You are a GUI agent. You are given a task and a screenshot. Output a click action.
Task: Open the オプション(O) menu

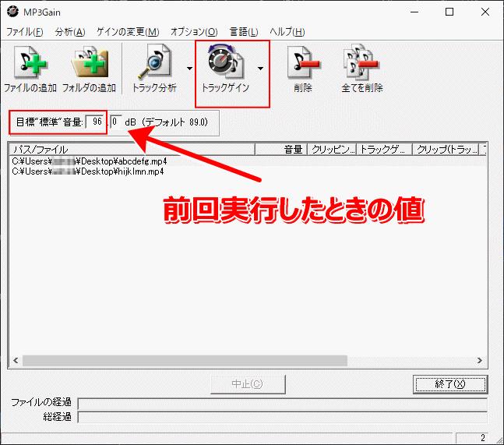pyautogui.click(x=194, y=32)
